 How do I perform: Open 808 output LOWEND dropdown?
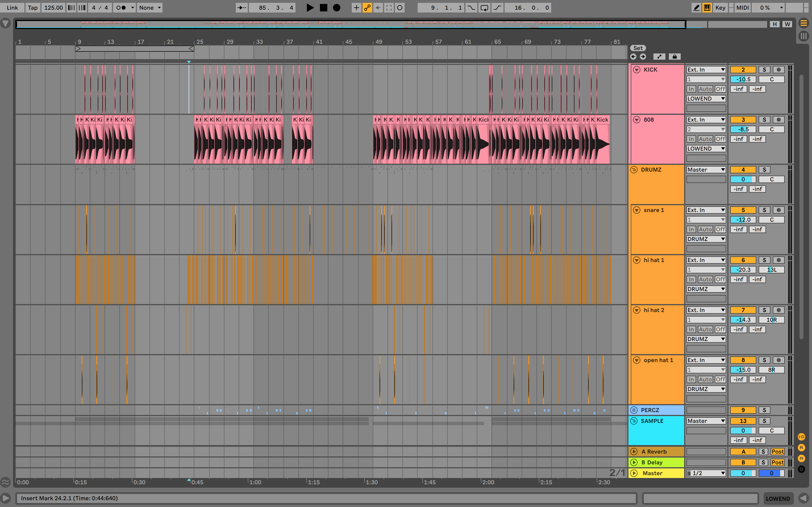click(706, 149)
